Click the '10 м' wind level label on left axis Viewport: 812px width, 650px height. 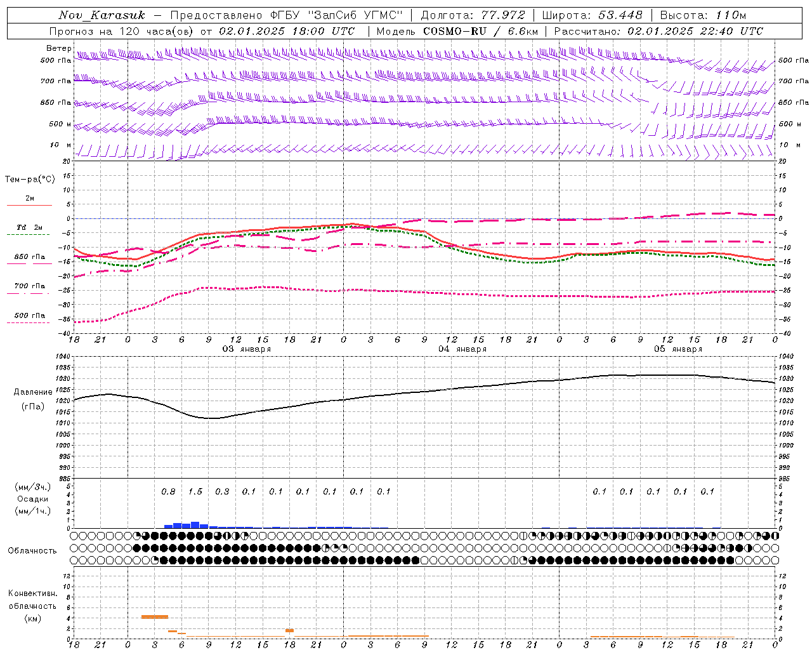(x=61, y=145)
